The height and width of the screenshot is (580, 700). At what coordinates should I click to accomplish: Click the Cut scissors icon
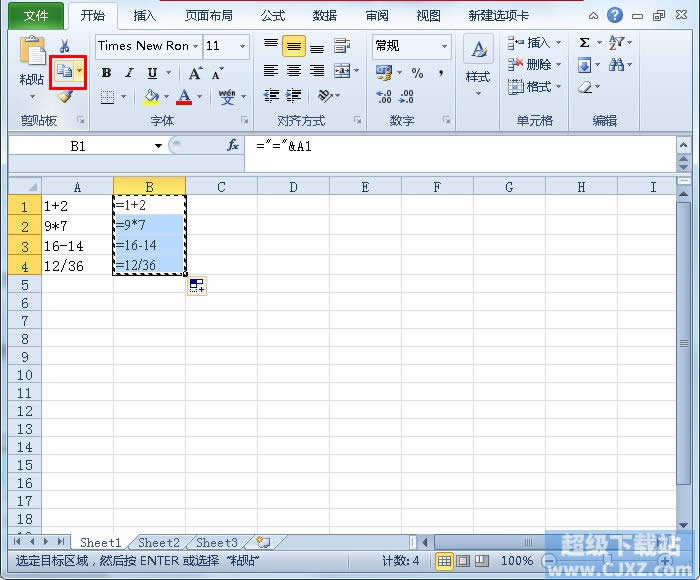(64, 46)
